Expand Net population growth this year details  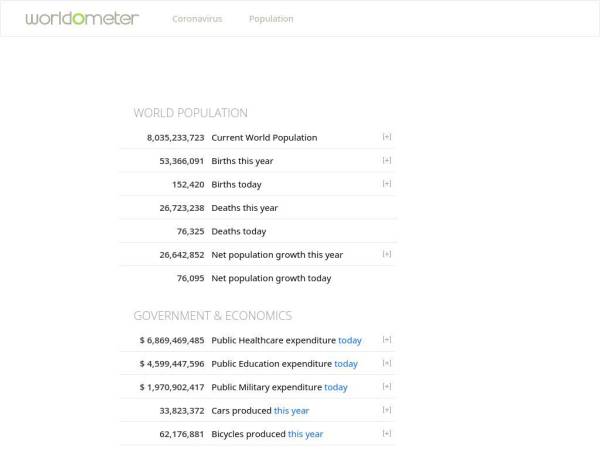[x=387, y=254]
